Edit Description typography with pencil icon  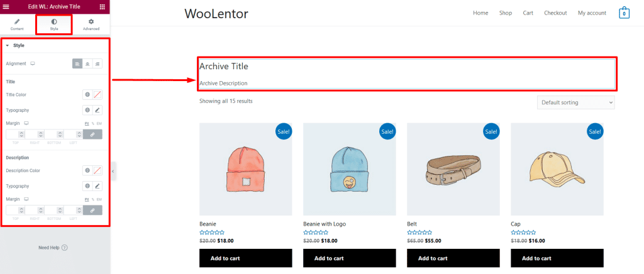tap(97, 186)
